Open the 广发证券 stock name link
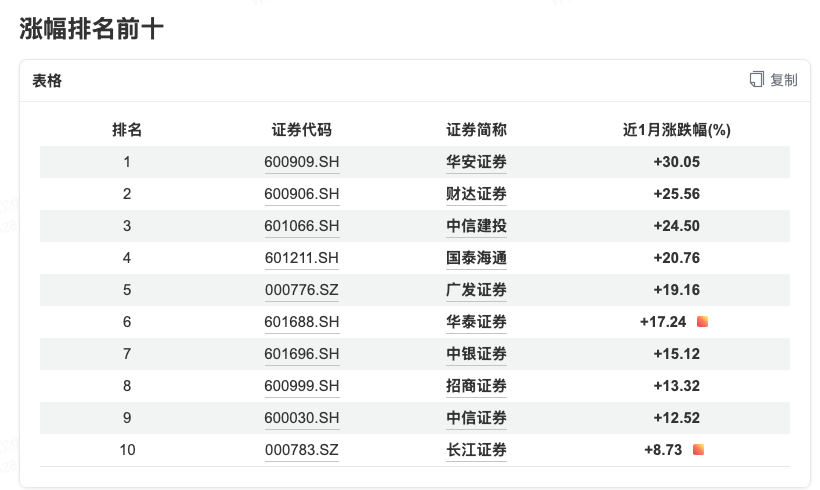The image size is (820, 490). tap(476, 290)
